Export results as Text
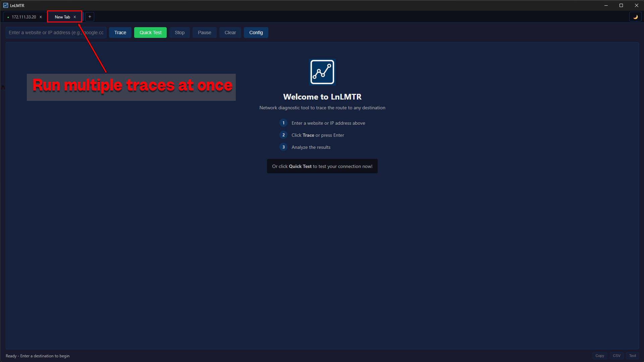This screenshot has height=362, width=644. [632, 356]
